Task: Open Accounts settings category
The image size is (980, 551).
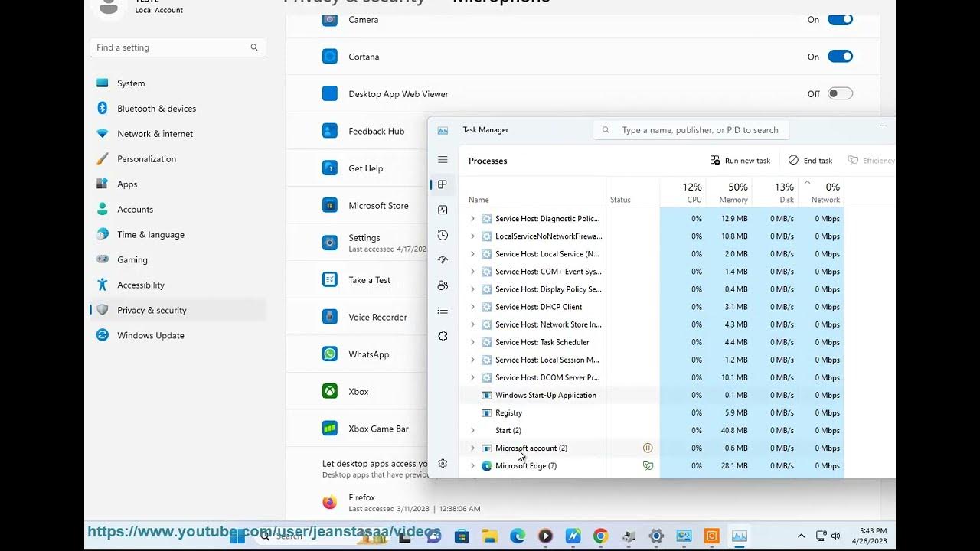Action: coord(178,210)
